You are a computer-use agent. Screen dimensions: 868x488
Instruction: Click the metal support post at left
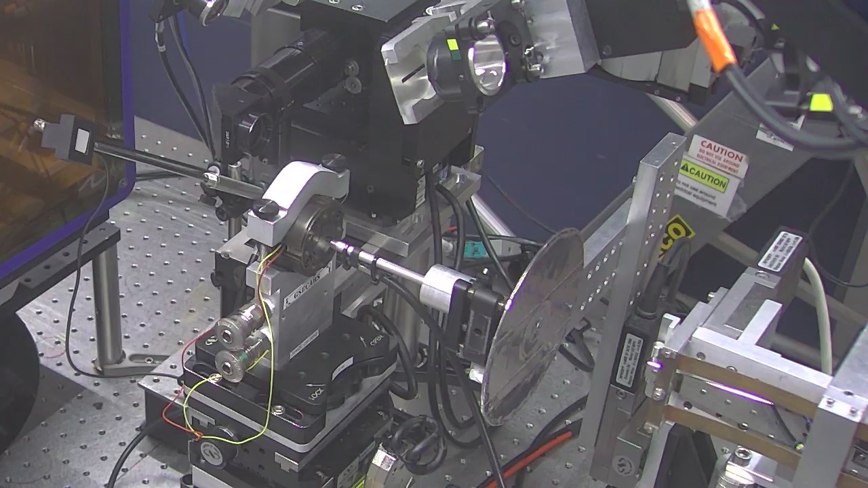[106, 305]
